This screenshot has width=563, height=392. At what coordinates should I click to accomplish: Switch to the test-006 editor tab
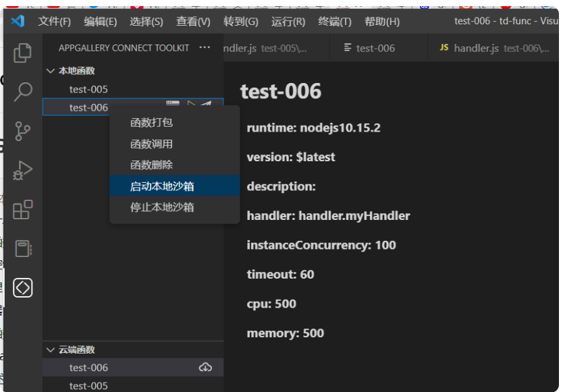[379, 48]
